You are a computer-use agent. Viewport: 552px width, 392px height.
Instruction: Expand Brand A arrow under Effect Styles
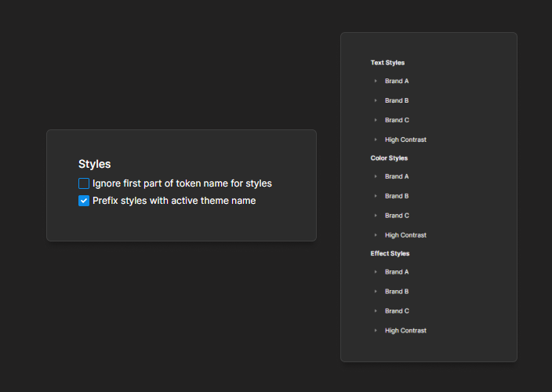376,271
